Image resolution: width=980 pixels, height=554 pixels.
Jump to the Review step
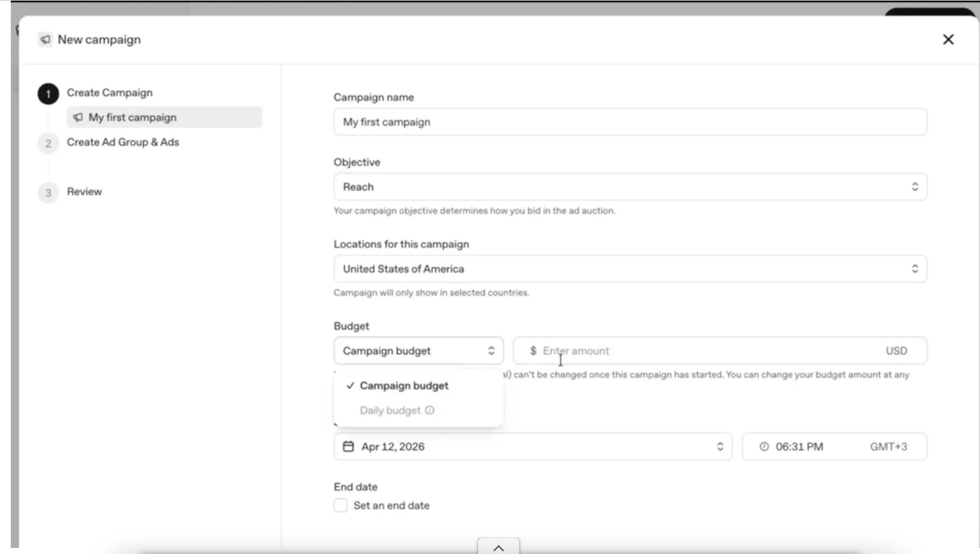84,192
